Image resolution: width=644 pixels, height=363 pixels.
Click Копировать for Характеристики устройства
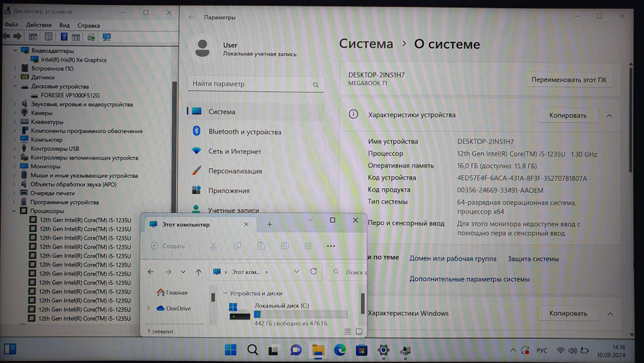coord(568,115)
